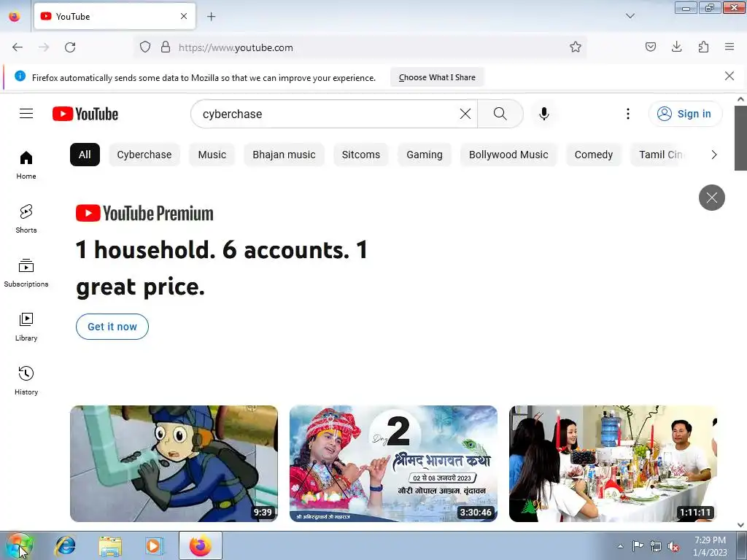Click the magnifier search button

tap(500, 114)
